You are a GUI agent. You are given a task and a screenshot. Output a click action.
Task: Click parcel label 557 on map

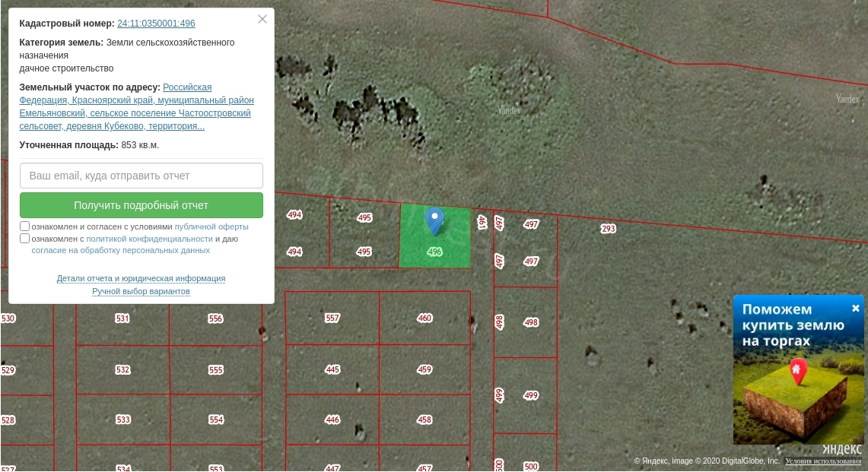[332, 318]
